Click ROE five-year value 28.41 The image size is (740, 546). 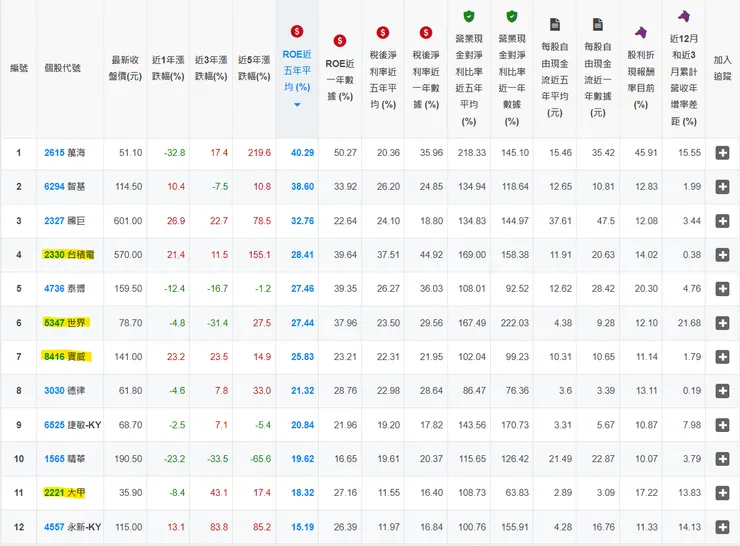click(303, 255)
